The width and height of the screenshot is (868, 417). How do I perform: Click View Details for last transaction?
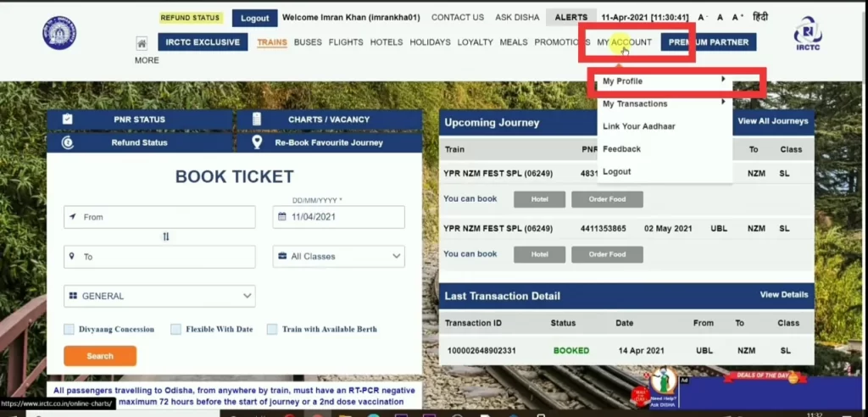pyautogui.click(x=784, y=295)
